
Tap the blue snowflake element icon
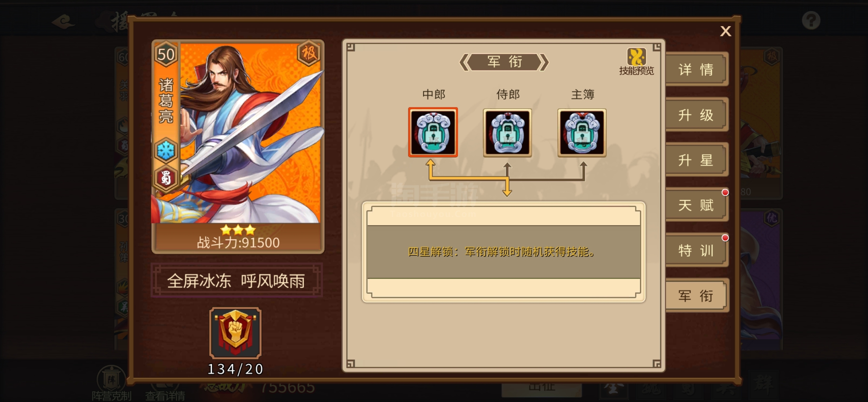166,150
